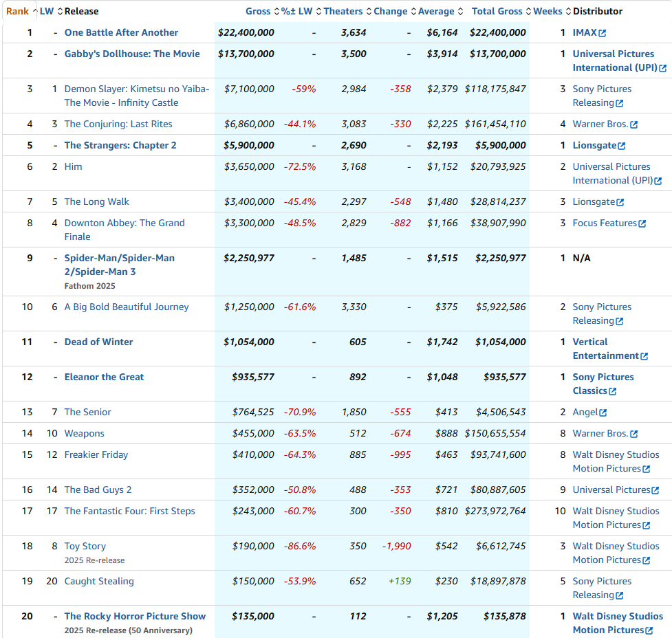Open Spider-Man trilogy release link
672x638 pixels.
pyautogui.click(x=120, y=265)
